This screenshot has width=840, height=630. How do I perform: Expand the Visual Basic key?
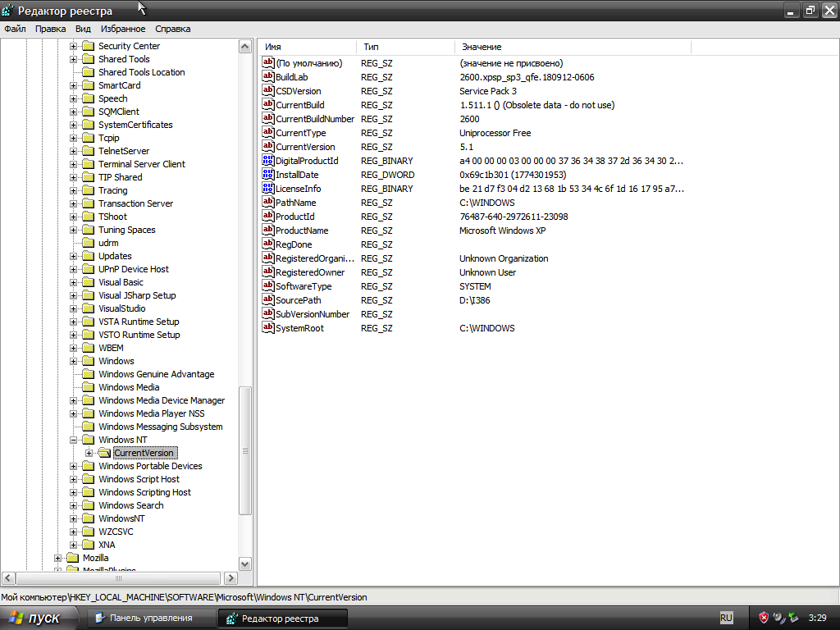pyautogui.click(x=73, y=282)
